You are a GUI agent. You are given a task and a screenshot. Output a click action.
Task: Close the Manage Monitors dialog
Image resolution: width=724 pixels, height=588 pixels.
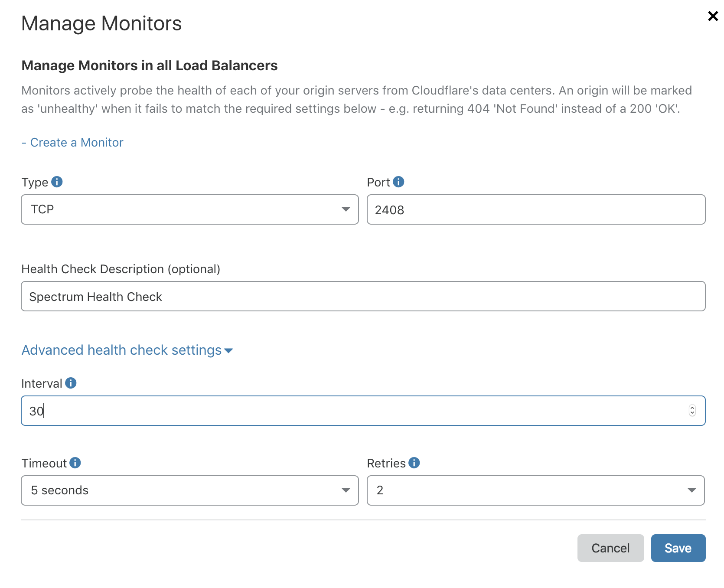[712, 16]
